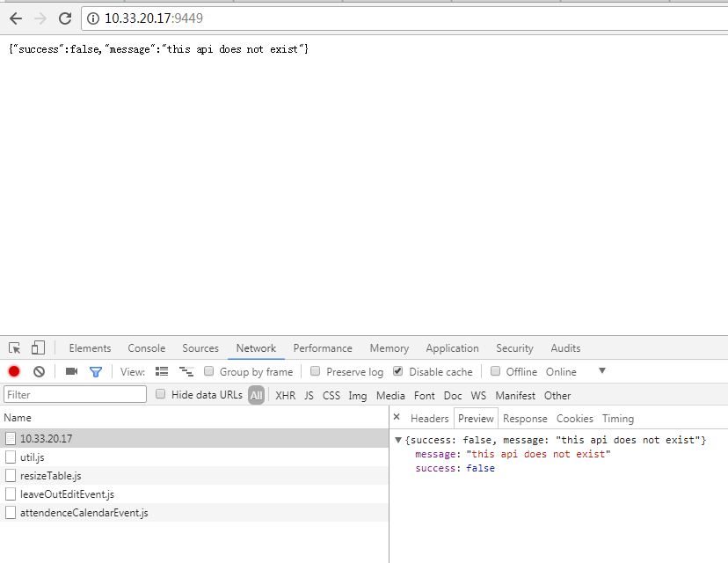The height and width of the screenshot is (563, 728).
Task: Filter requests by Font
Action: 425,396
